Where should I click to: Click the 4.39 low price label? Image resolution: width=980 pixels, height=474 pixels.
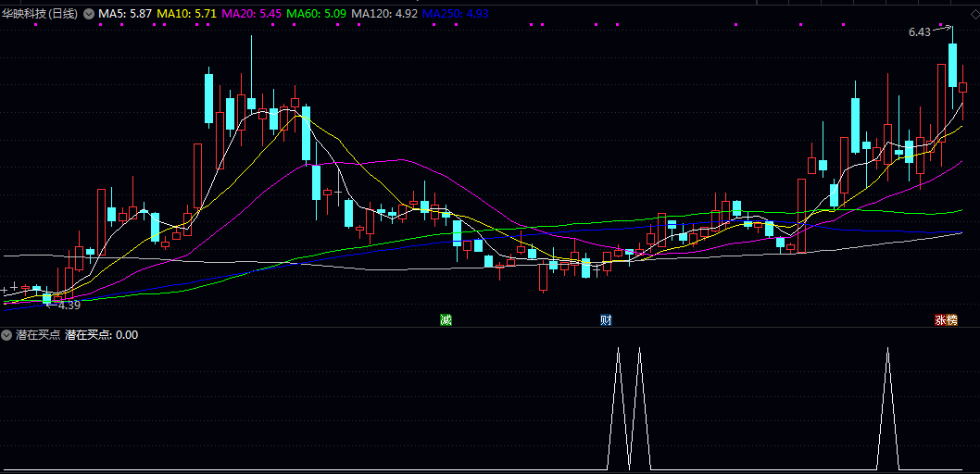[x=69, y=306]
